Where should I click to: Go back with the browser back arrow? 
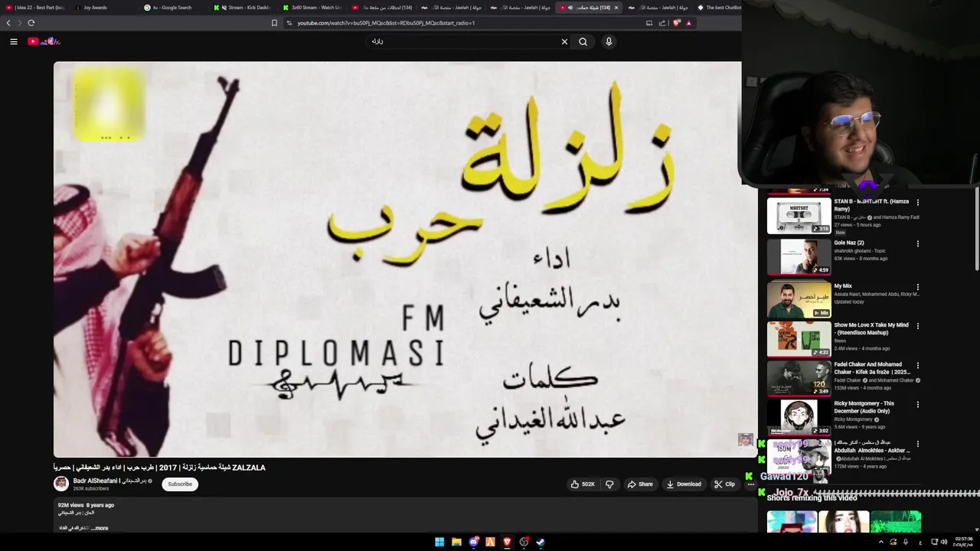[8, 23]
